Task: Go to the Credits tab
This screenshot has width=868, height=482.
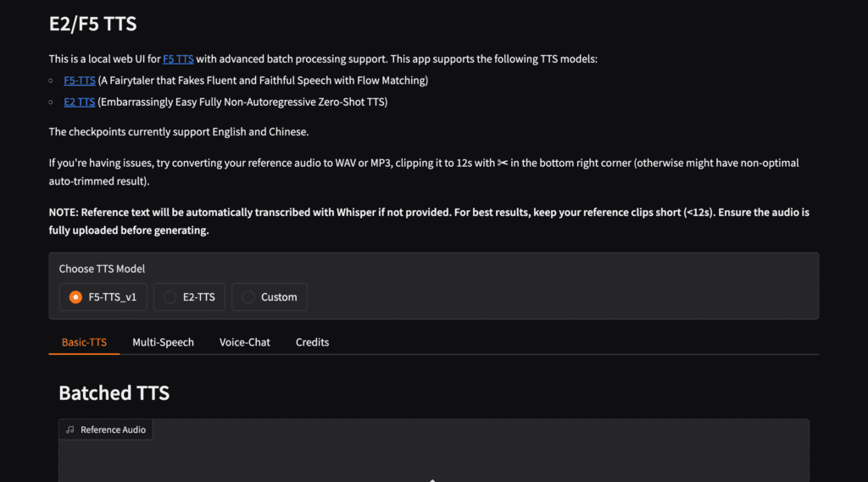Action: pyautogui.click(x=312, y=342)
